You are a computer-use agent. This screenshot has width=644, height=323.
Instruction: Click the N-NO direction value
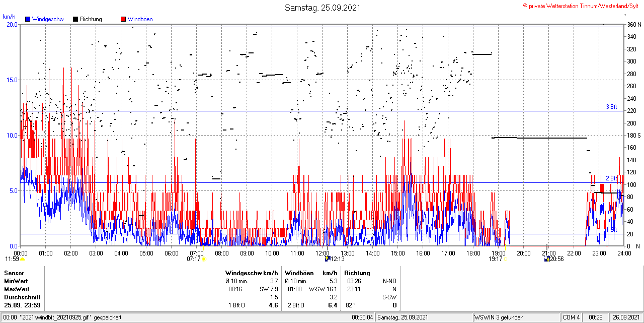[x=389, y=281]
